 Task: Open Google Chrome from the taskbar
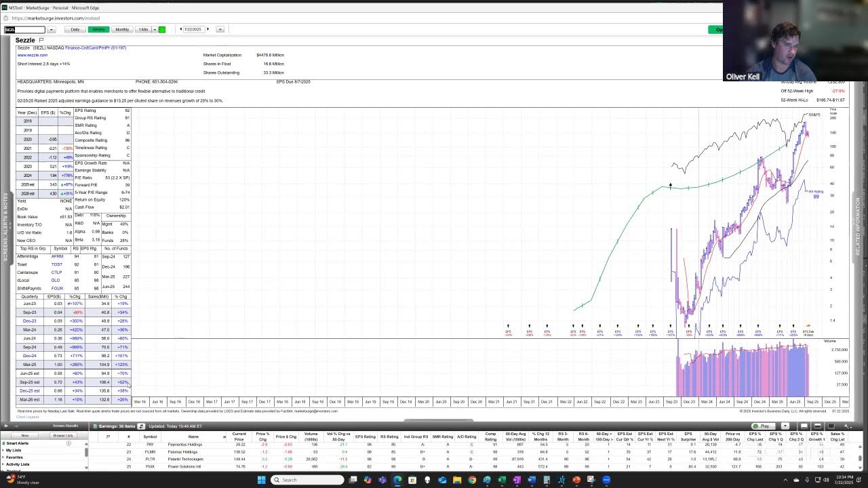coord(472,480)
